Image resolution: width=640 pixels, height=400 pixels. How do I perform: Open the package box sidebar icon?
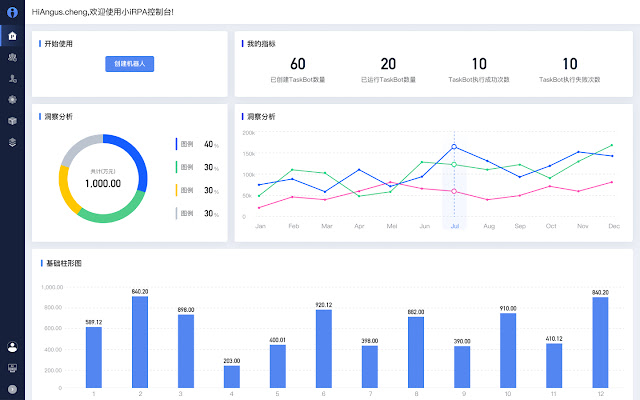[x=12, y=121]
